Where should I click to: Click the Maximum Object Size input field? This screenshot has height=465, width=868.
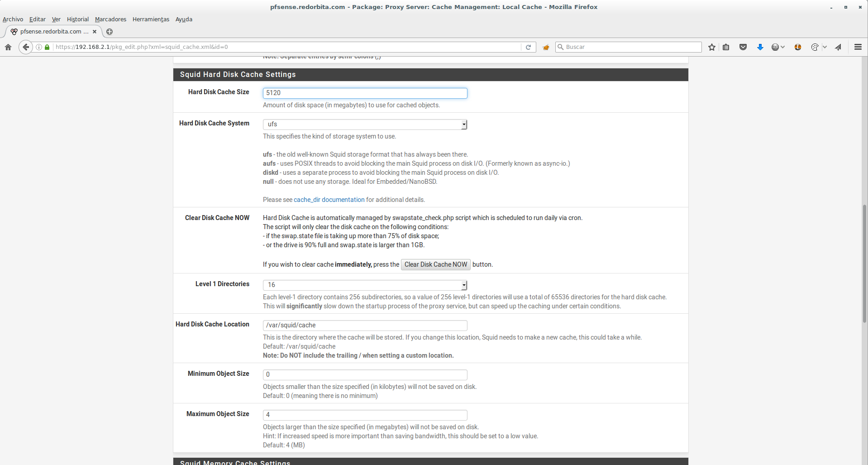coord(365,415)
